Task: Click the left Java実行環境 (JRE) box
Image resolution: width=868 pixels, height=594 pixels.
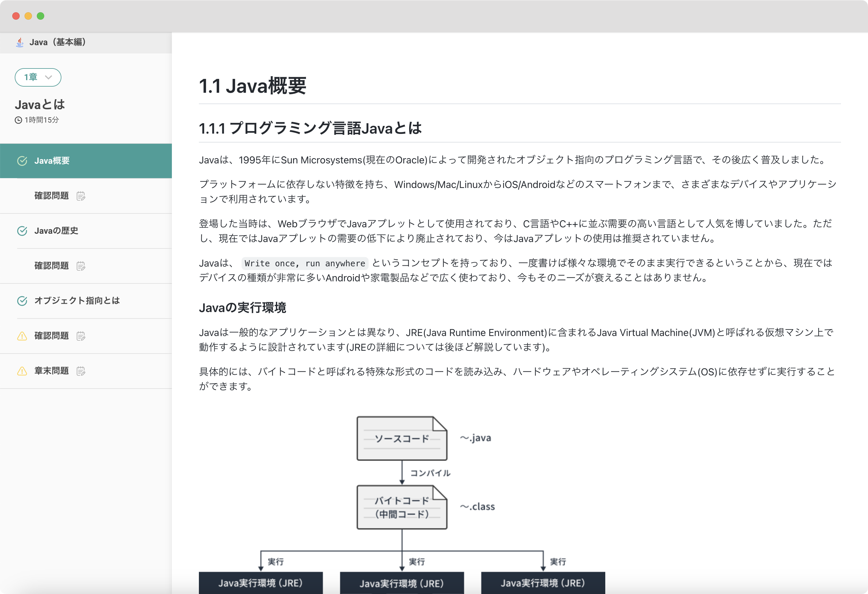Action: click(x=261, y=583)
